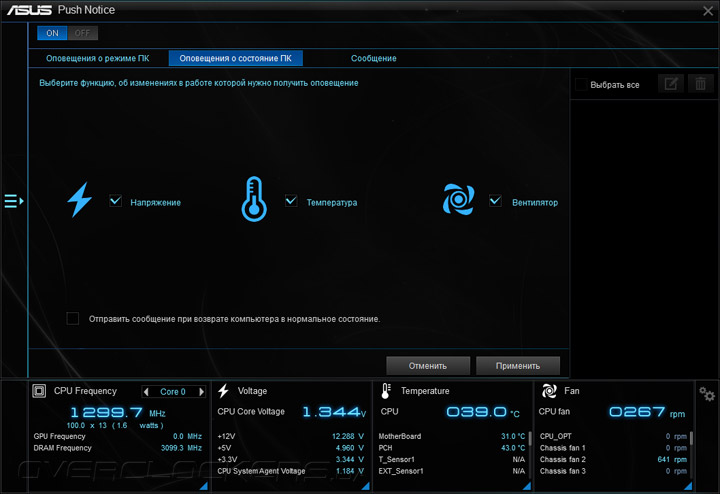Click CPU Core Voltage 1.344 value
The image size is (720, 494).
[x=334, y=412]
